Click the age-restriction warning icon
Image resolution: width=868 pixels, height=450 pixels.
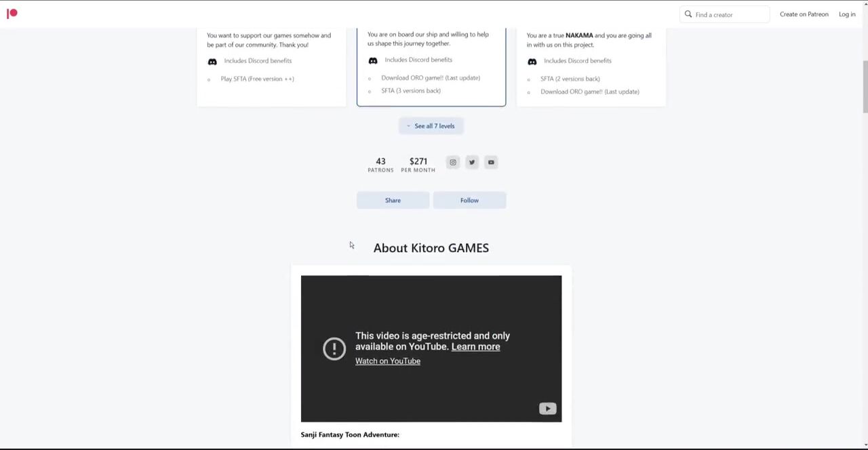pos(334,348)
